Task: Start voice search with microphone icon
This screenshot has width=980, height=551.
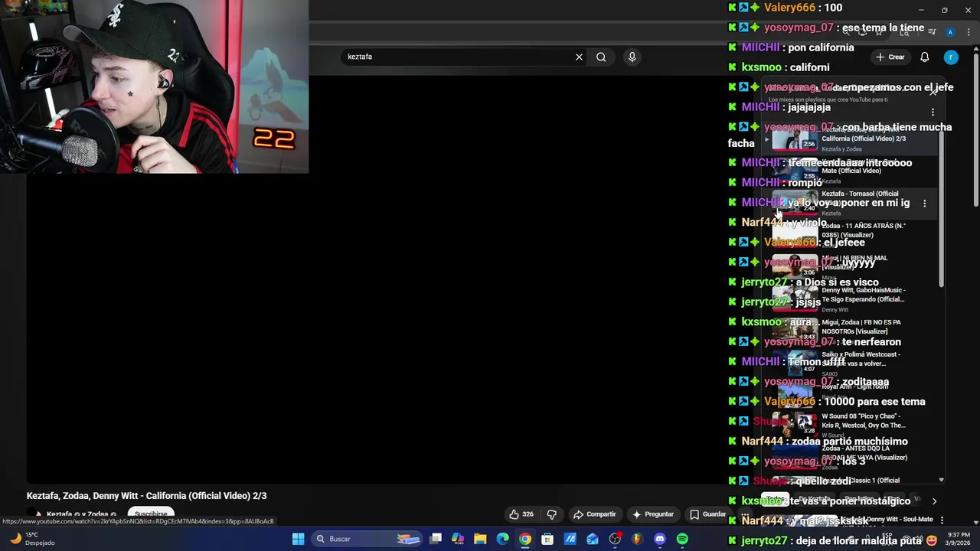Action: (x=632, y=57)
